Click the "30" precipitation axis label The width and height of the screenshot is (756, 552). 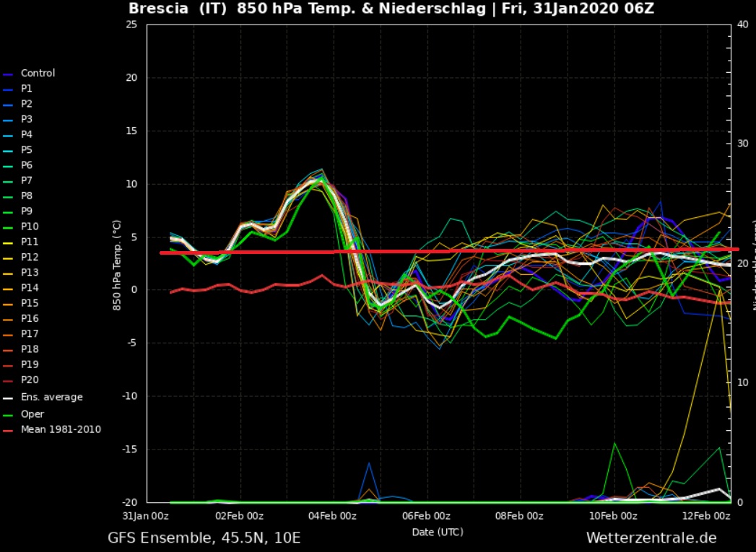743,144
